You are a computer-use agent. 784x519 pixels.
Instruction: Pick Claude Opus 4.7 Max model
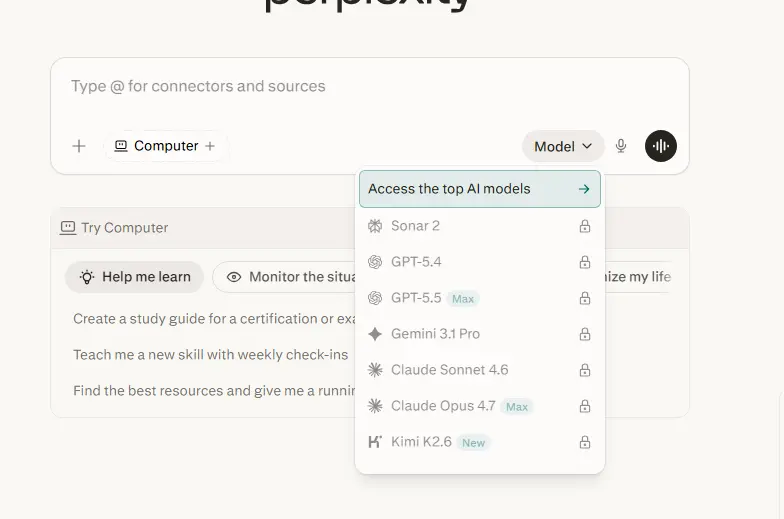click(480, 406)
